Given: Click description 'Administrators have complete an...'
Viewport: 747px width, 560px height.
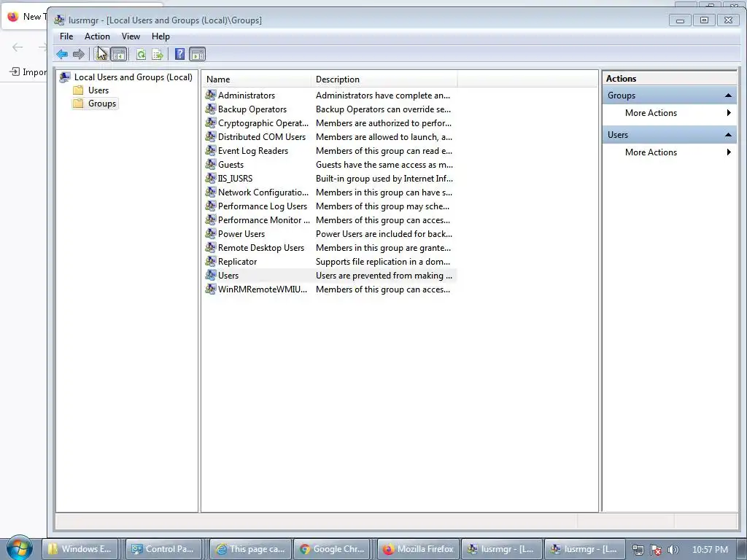Looking at the screenshot, I should coord(382,96).
